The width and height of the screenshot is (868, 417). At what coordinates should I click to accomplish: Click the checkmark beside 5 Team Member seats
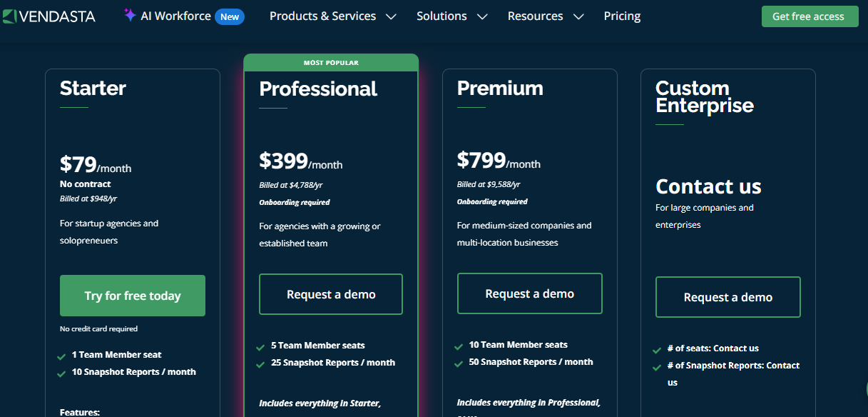tap(260, 346)
